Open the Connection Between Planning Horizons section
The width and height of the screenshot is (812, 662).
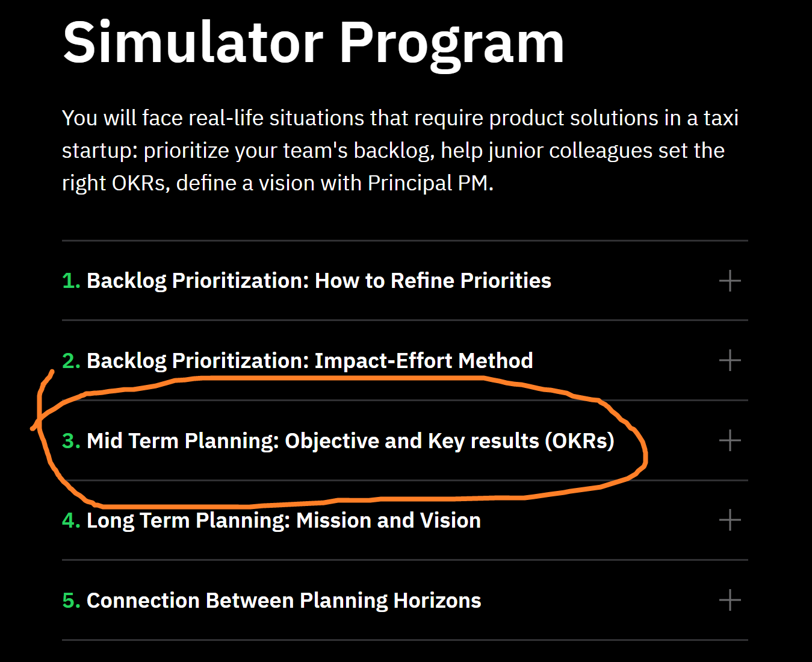coord(730,600)
